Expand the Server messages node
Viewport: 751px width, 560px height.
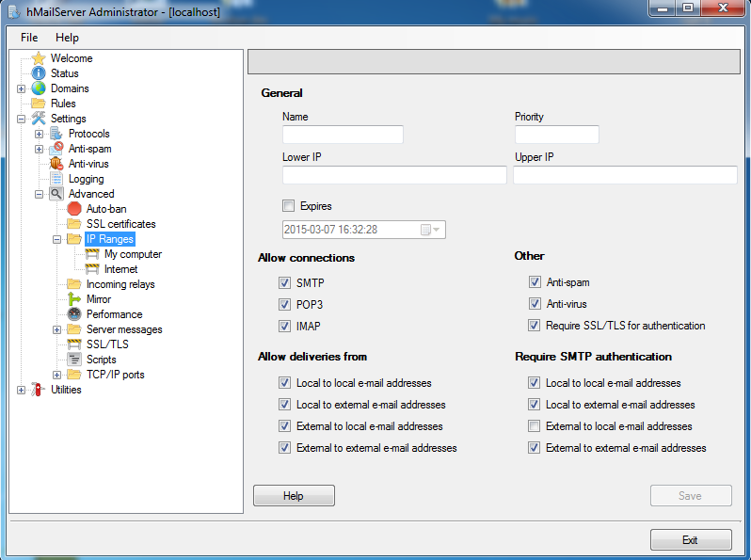[x=57, y=329]
